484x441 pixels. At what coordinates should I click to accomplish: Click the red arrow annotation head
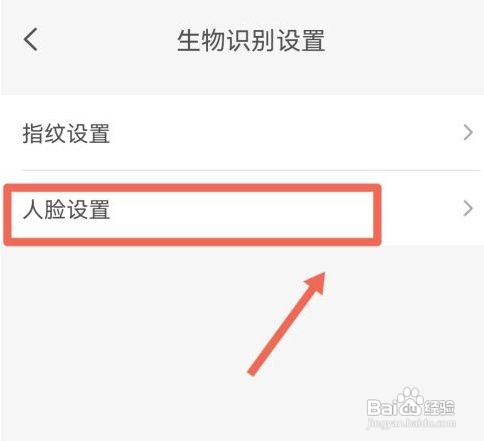[315, 283]
